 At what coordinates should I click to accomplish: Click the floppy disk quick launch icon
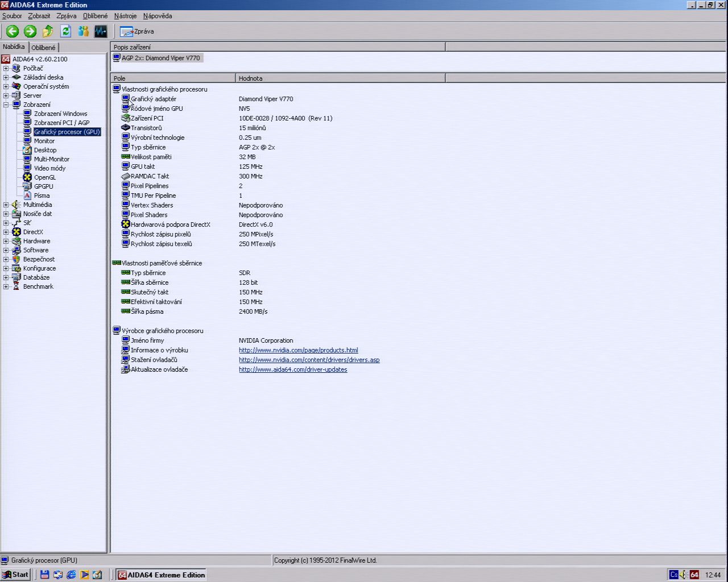pos(45,575)
